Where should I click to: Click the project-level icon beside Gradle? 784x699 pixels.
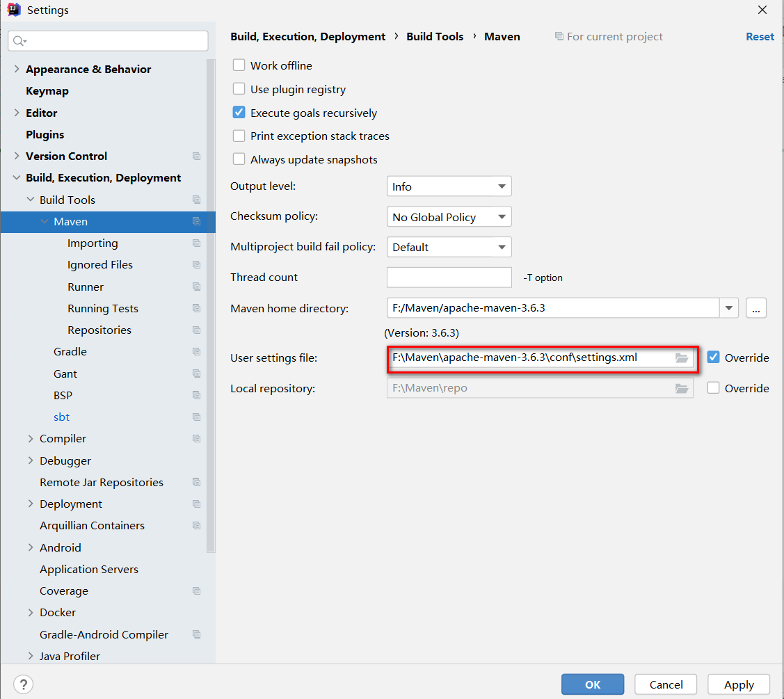(196, 351)
